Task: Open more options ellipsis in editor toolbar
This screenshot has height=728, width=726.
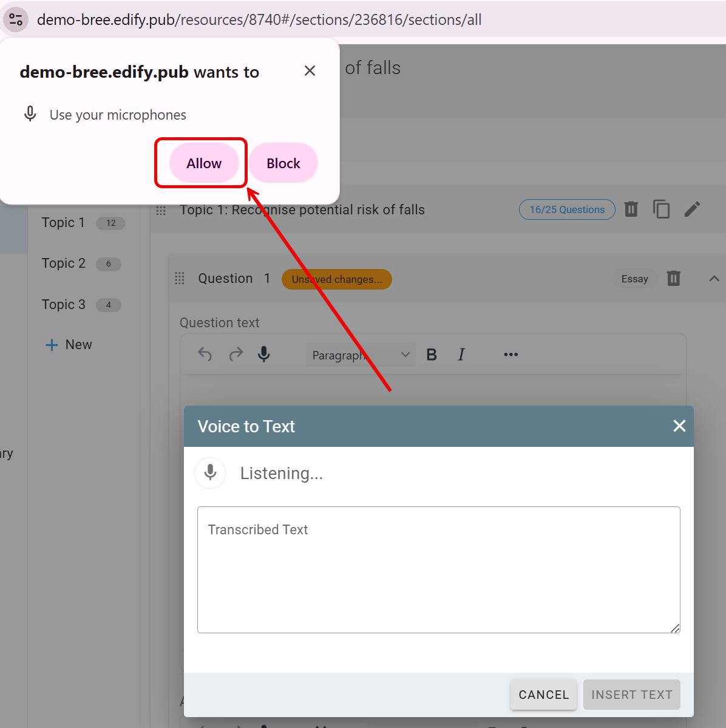Action: click(x=511, y=355)
